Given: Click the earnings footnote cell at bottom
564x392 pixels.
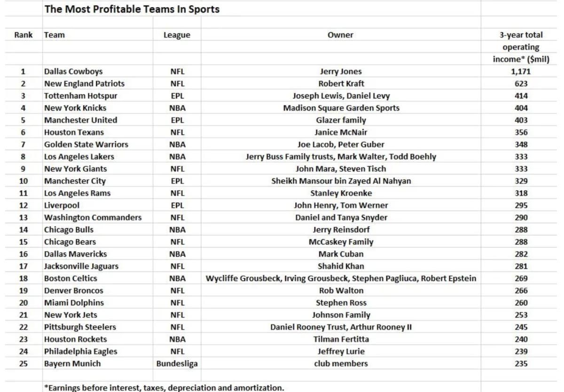Looking at the screenshot, I should 164,388.
